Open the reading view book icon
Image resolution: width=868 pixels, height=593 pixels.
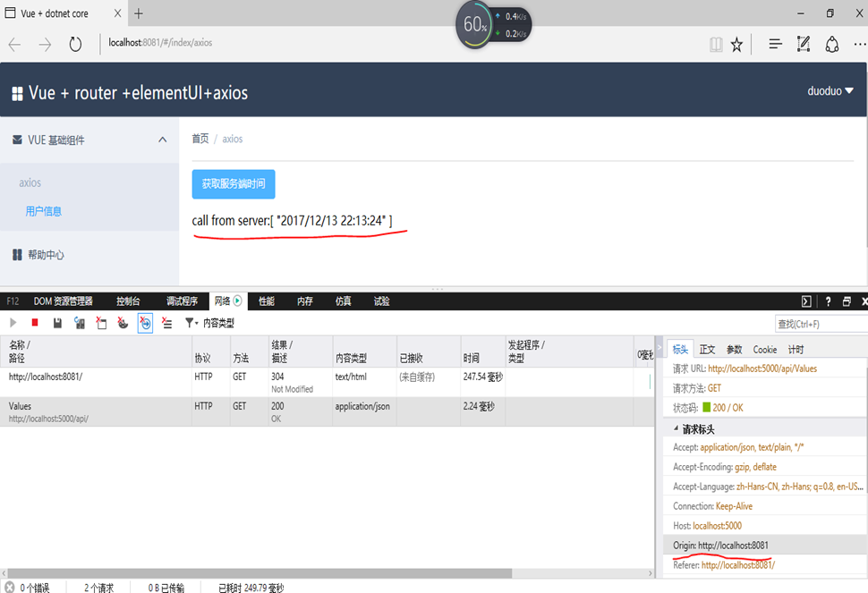pyautogui.click(x=716, y=44)
